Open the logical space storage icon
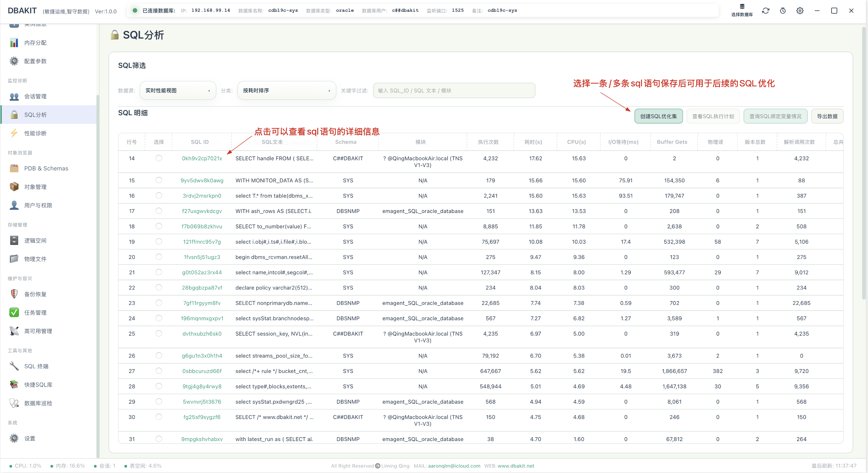The height and width of the screenshot is (473, 868). [14, 240]
